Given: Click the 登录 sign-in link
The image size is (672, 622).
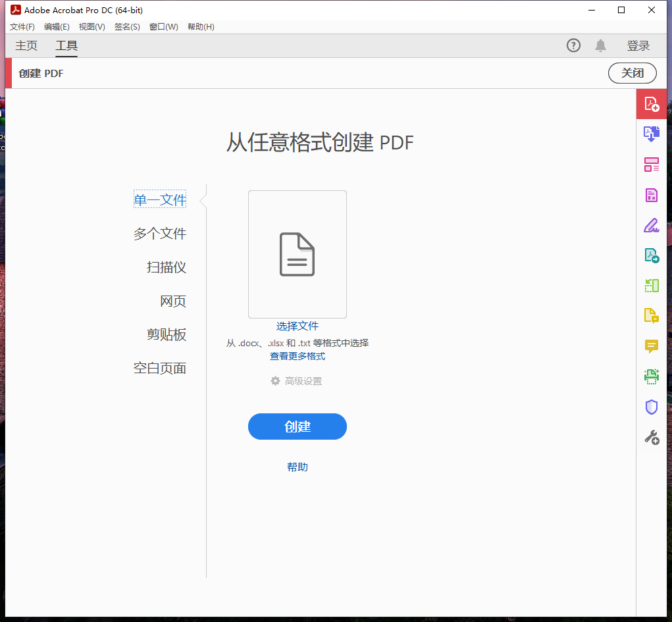Looking at the screenshot, I should tap(638, 45).
